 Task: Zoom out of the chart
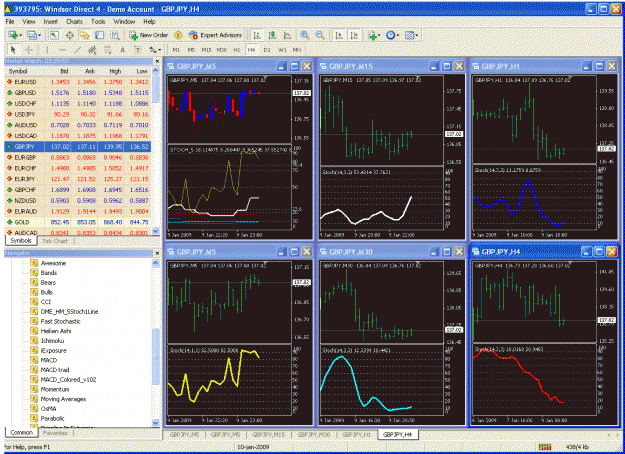pos(320,35)
